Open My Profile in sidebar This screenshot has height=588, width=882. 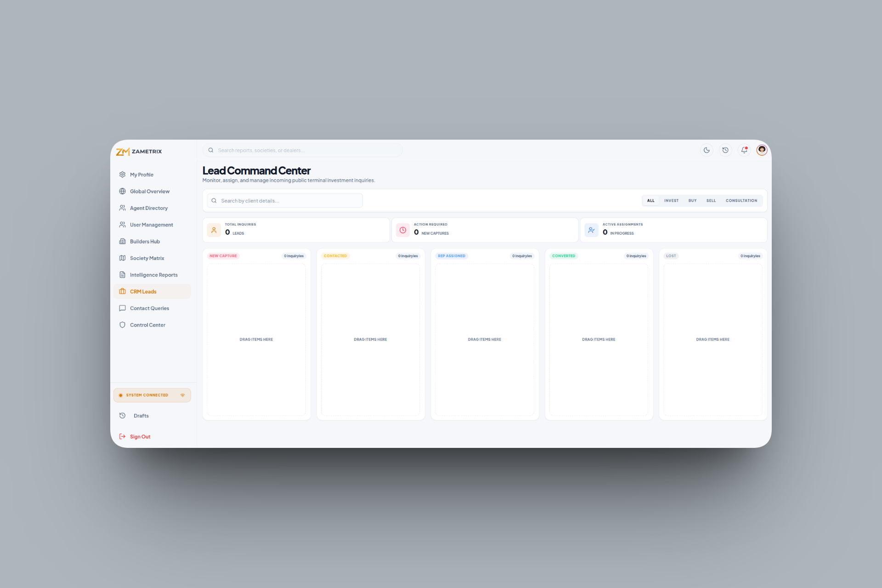coord(152,175)
